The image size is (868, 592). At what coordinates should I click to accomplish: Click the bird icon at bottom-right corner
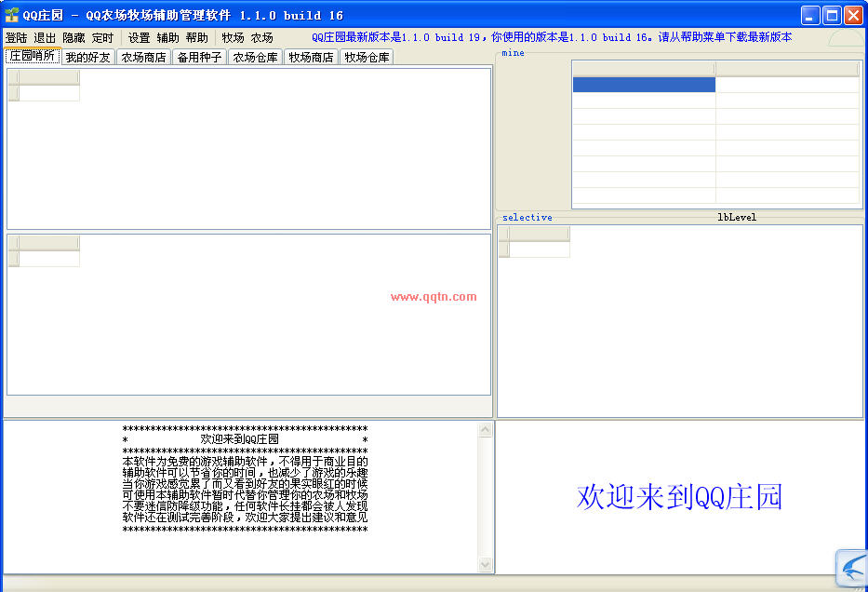point(851,568)
